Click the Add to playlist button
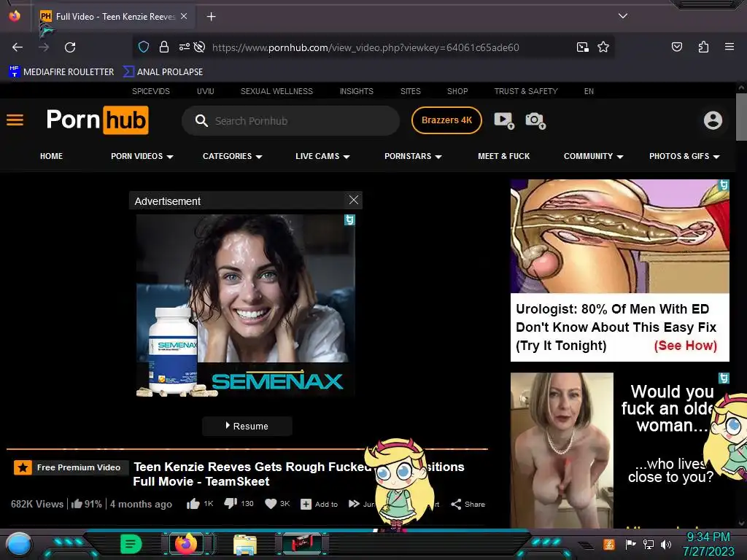Screen dimensions: 747x560 pos(320,504)
